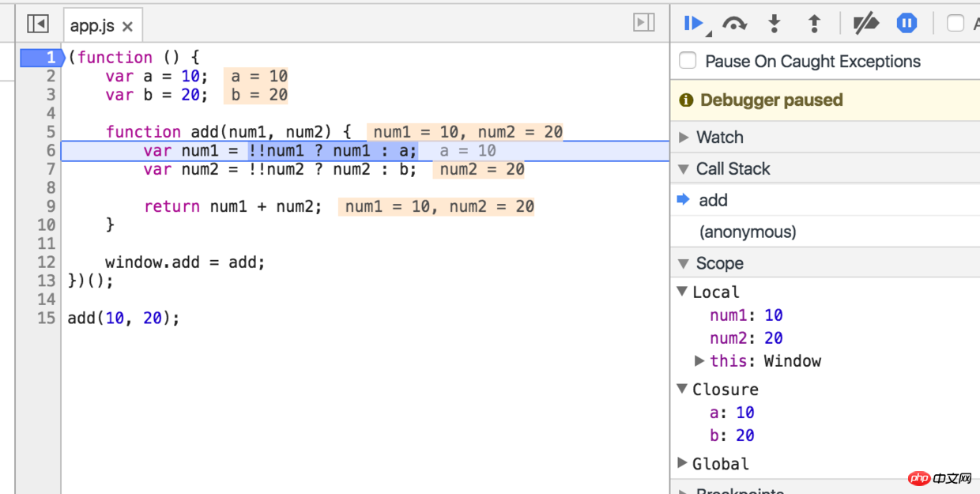Select num2: 20 in Local scope
This screenshot has height=494, width=980.
point(746,338)
